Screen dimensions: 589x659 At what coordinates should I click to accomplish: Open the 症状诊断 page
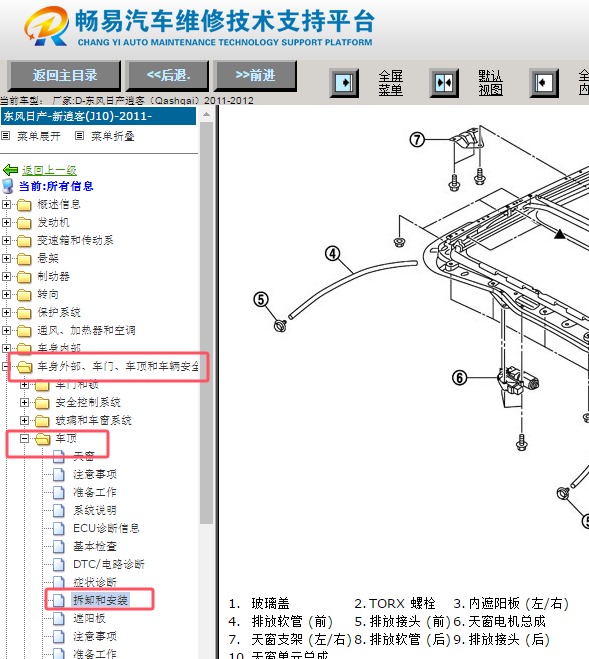(95, 583)
